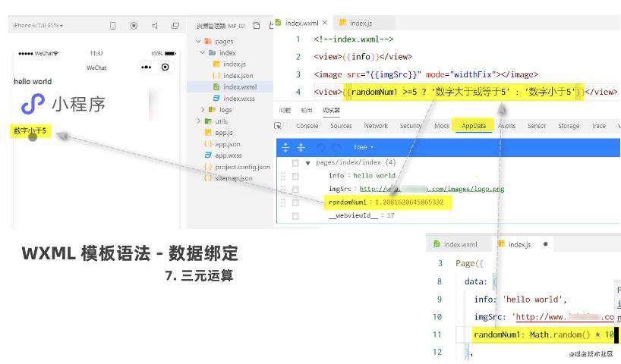Open app.js in the file tree

tap(224, 133)
